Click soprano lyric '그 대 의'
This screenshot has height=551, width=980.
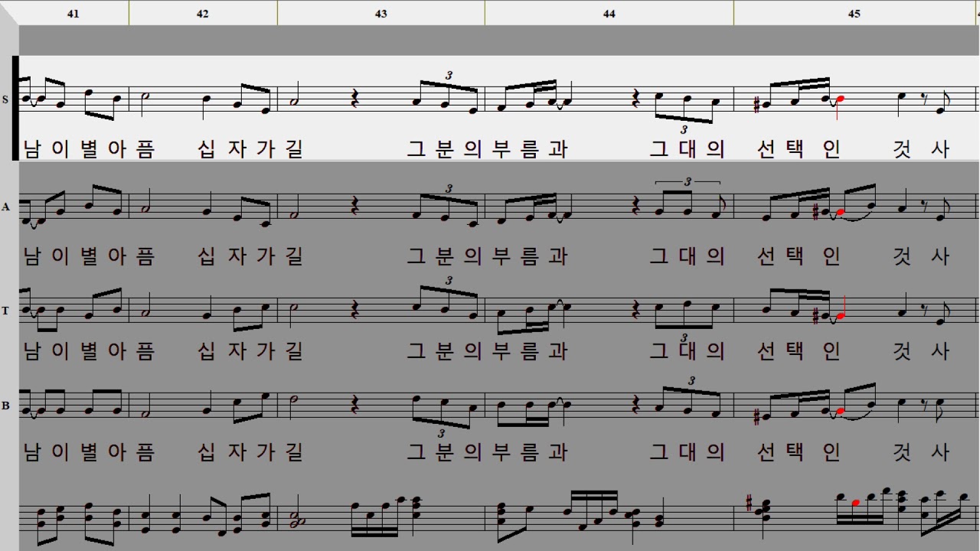tap(687, 148)
